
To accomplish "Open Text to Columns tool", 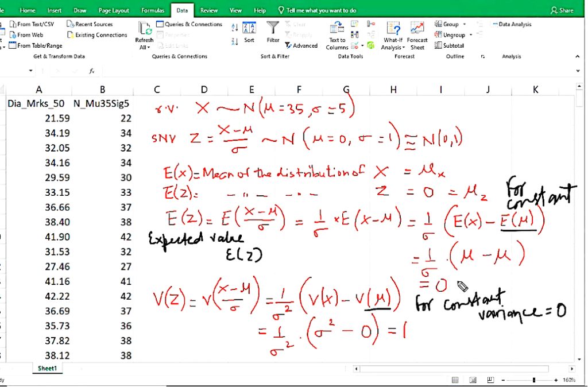I will click(337, 36).
